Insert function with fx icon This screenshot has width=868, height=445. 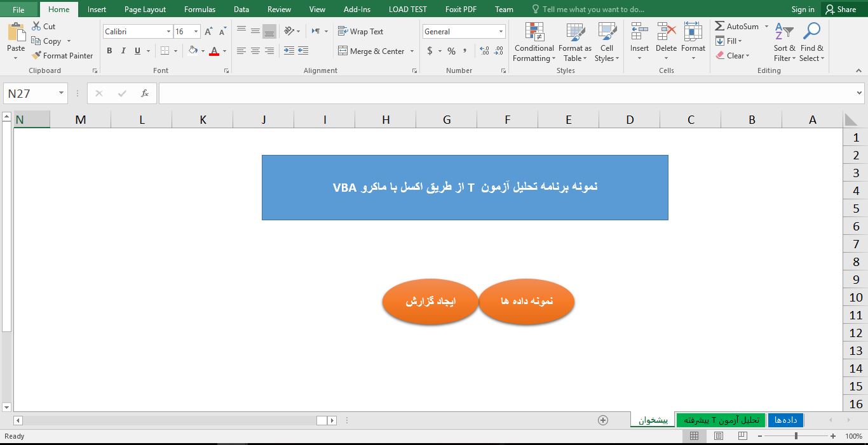[x=144, y=93]
